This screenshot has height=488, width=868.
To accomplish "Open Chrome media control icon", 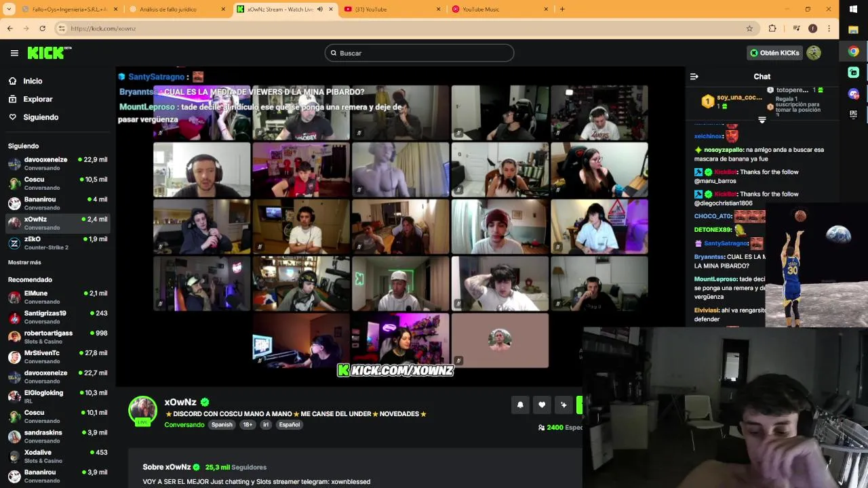I will pyautogui.click(x=796, y=28).
